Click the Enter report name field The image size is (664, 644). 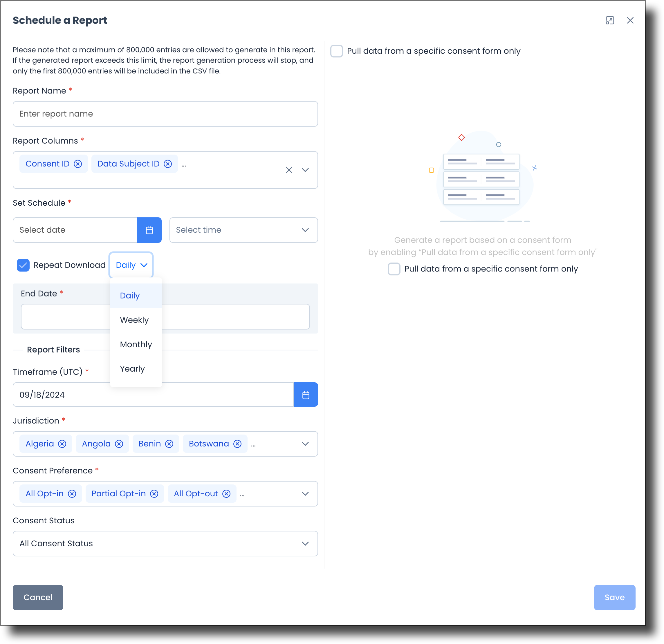[x=165, y=114]
